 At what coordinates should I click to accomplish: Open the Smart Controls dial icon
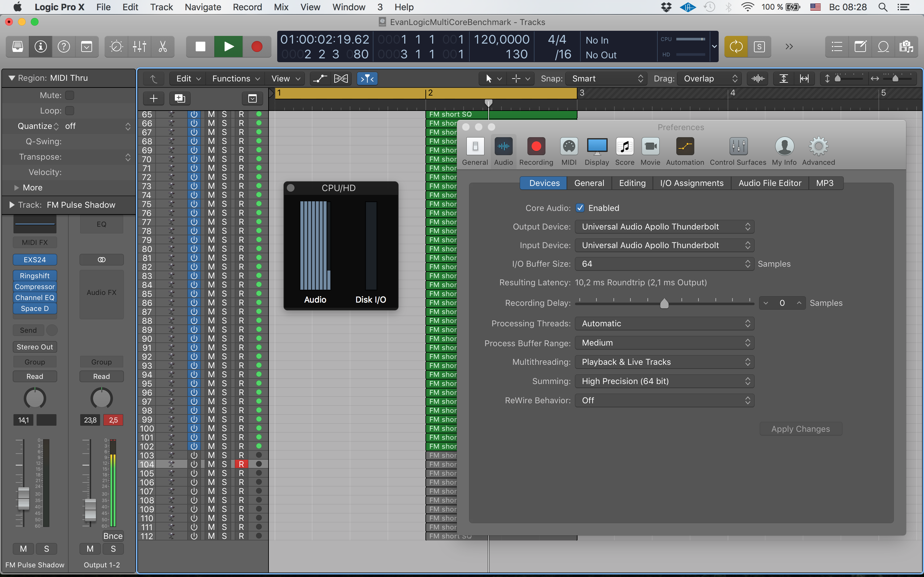(116, 46)
